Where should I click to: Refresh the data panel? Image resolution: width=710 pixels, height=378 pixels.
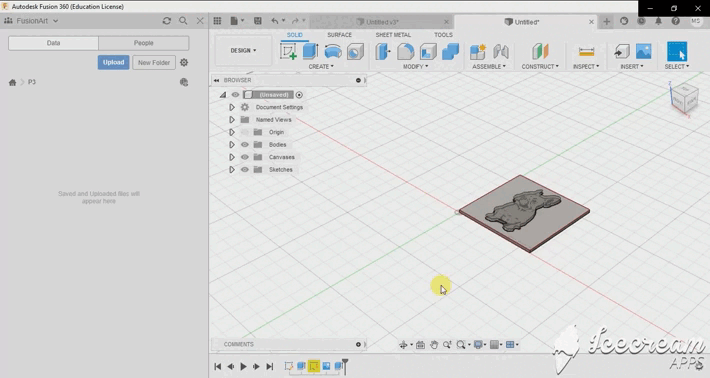pos(167,21)
